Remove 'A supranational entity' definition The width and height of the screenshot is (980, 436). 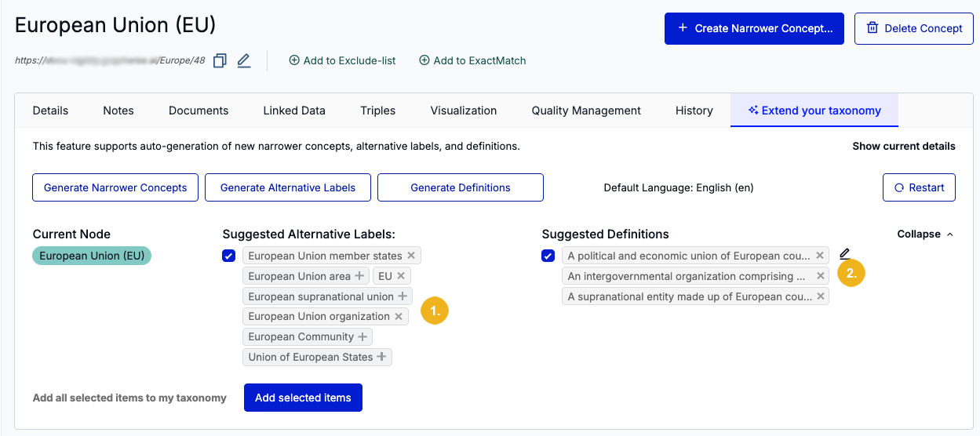[820, 296]
